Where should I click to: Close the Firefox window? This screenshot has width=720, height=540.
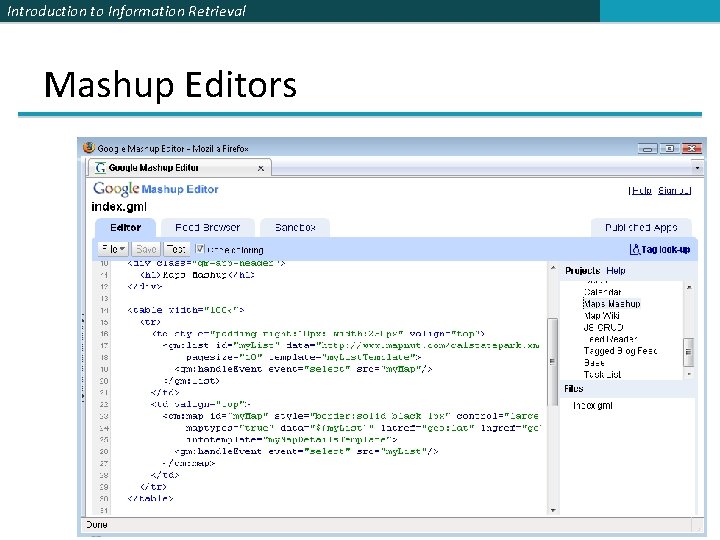click(692, 148)
